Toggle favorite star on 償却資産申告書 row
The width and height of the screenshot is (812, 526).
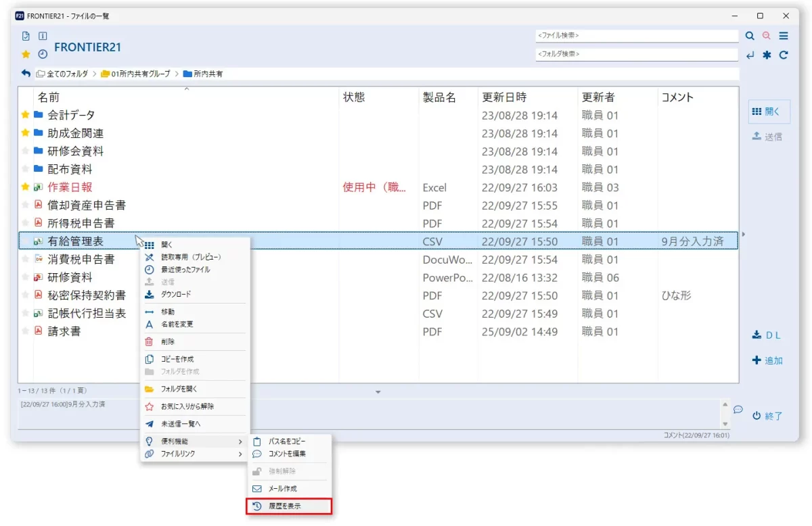coord(26,205)
